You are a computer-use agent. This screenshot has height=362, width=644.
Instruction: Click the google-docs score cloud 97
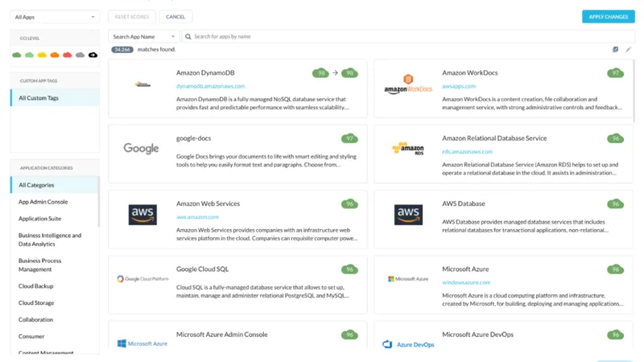pyautogui.click(x=349, y=138)
